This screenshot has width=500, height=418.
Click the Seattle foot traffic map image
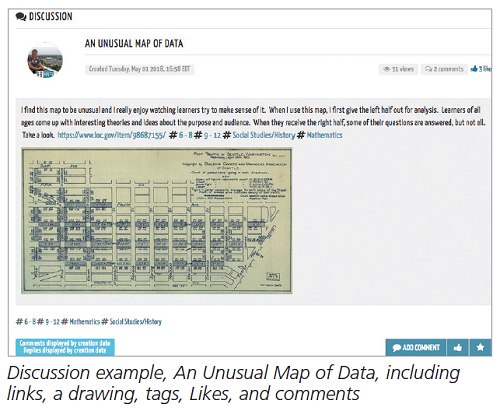point(157,221)
